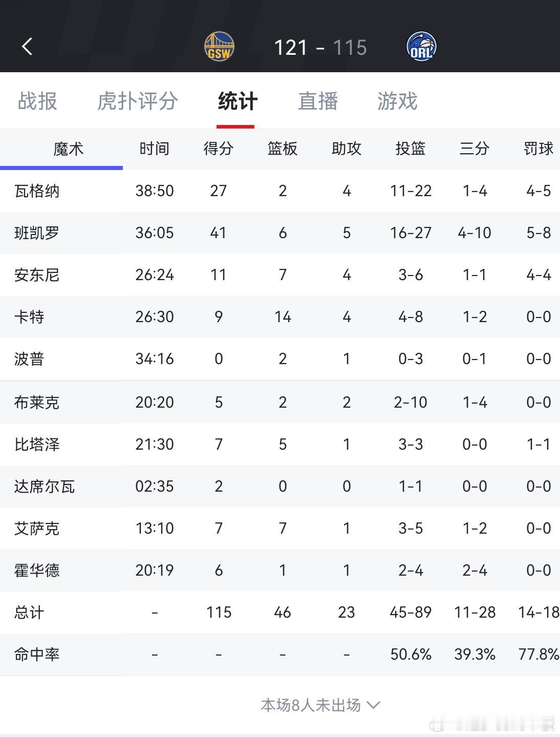The width and height of the screenshot is (560, 737).
Task: Open player 比塔泽's name
Action: [x=37, y=444]
